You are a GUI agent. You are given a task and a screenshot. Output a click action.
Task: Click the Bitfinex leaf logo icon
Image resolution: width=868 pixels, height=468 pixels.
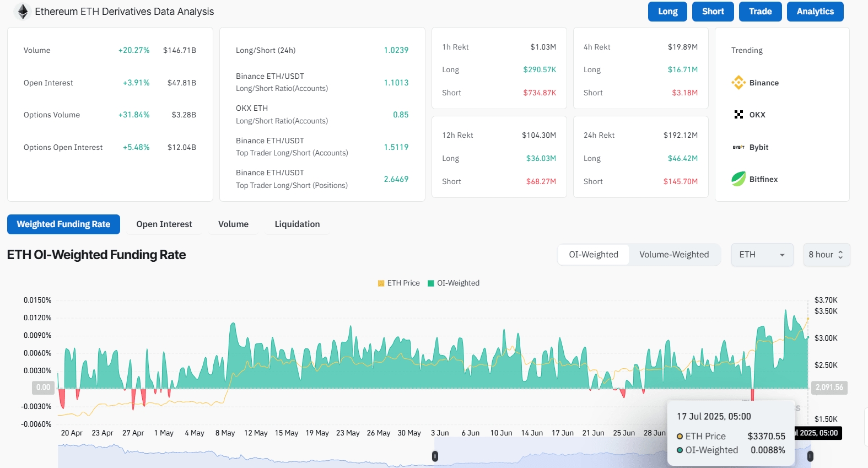pyautogui.click(x=738, y=179)
